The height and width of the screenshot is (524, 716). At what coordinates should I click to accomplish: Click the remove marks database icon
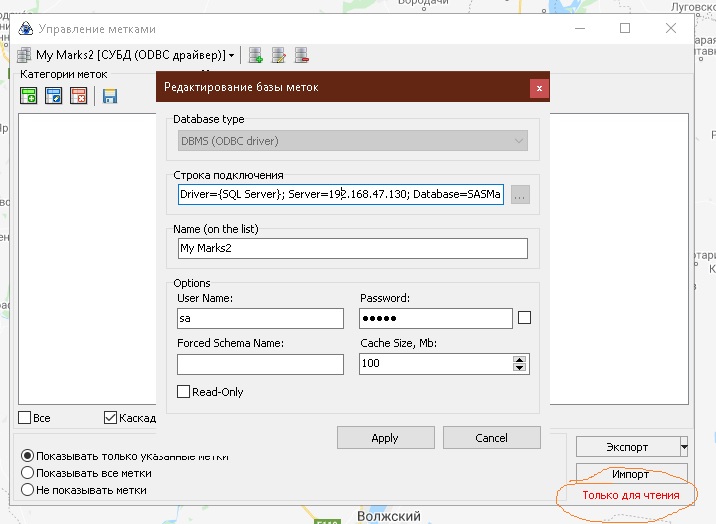tap(301, 55)
